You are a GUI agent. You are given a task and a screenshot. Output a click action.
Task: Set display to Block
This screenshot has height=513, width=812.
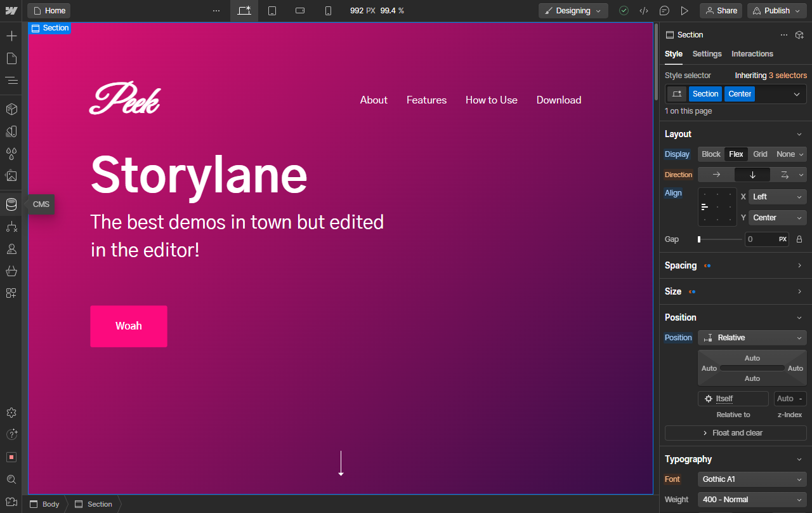711,154
